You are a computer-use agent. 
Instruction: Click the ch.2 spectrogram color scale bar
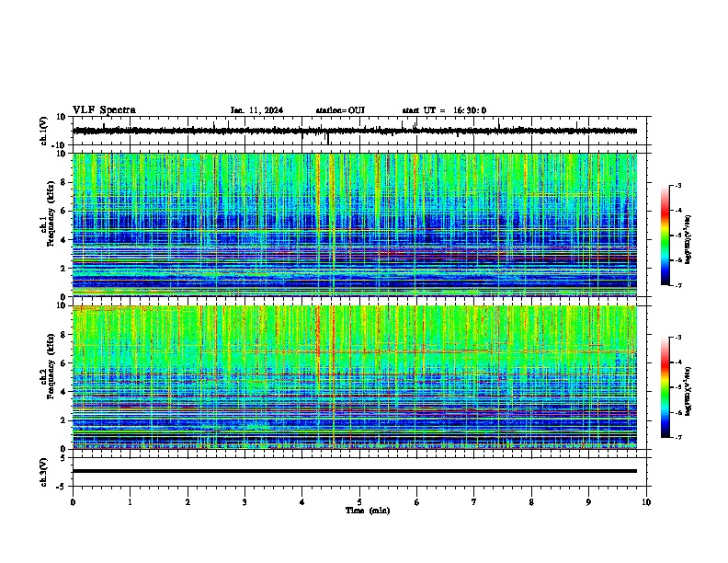pyautogui.click(x=665, y=387)
